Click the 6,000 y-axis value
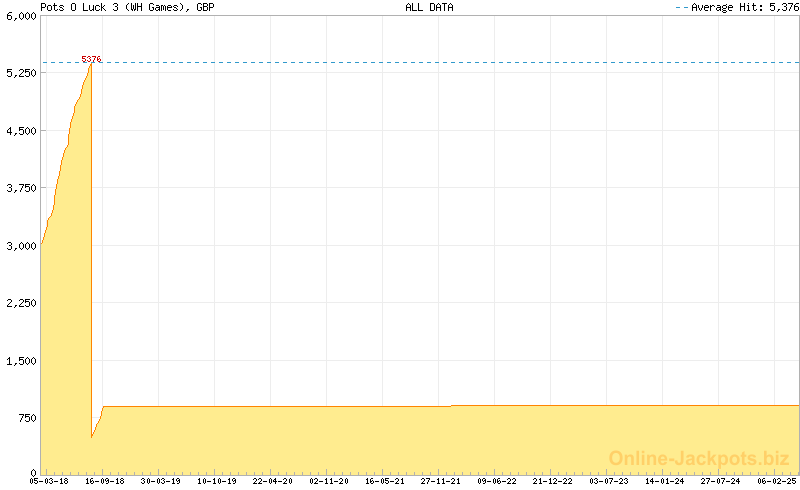800x490 pixels. pyautogui.click(x=22, y=16)
